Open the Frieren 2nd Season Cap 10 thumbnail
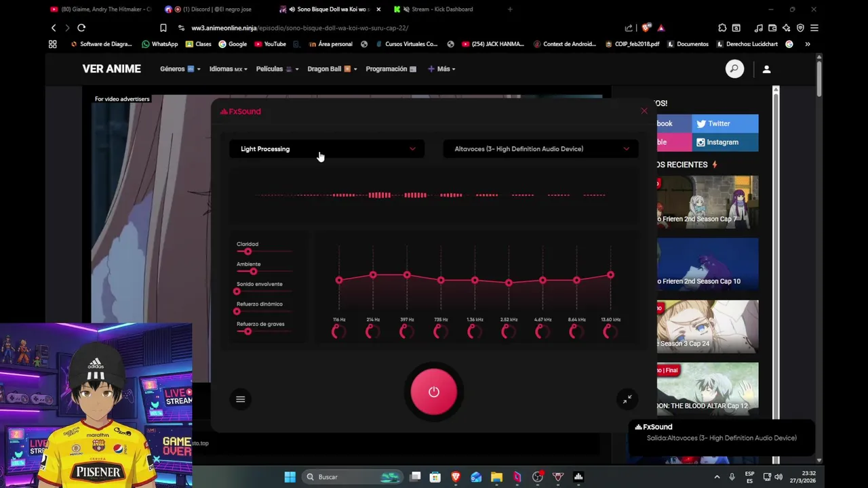 (x=707, y=264)
